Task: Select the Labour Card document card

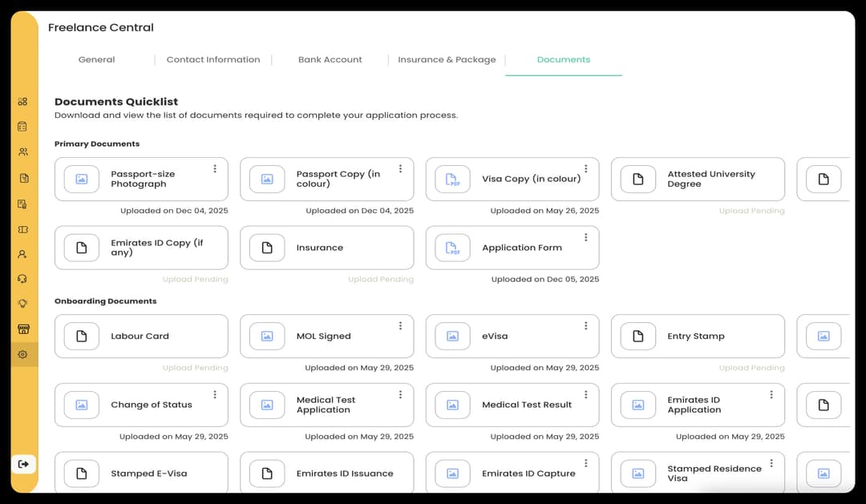Action: [141, 337]
